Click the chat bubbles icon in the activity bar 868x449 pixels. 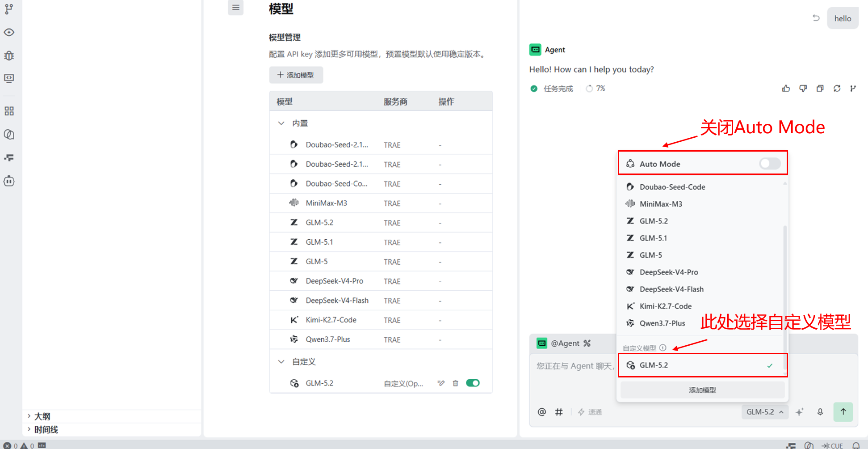click(x=9, y=134)
